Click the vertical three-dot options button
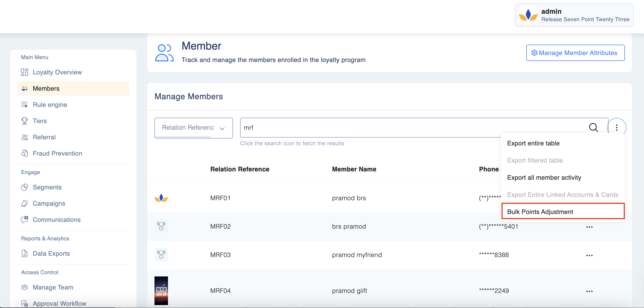The image size is (644, 308). point(616,127)
